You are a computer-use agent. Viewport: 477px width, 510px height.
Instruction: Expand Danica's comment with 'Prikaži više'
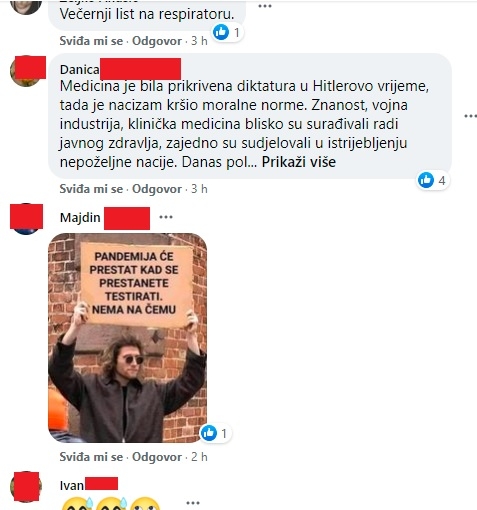pyautogui.click(x=298, y=162)
